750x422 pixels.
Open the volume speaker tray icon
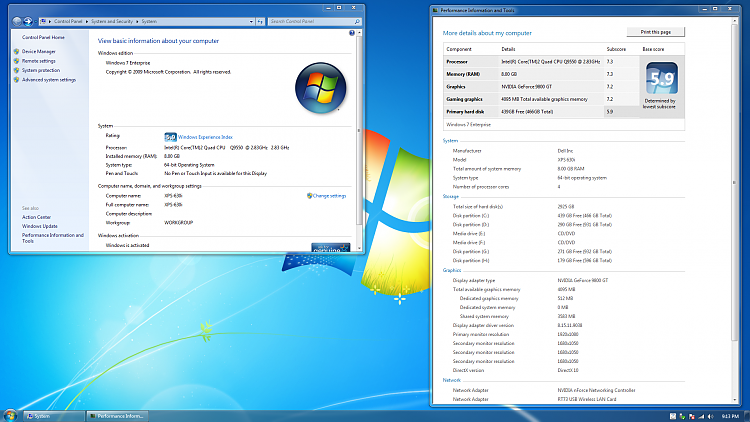(x=710, y=417)
